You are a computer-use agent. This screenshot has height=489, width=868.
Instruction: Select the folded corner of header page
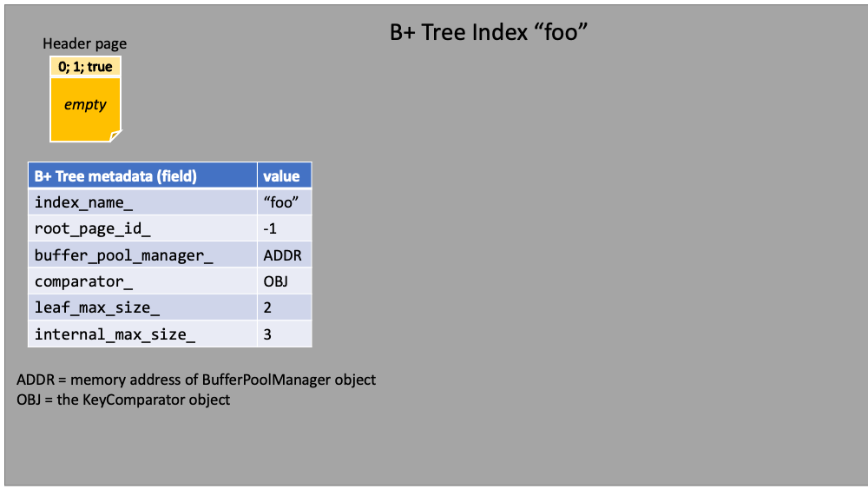[x=115, y=135]
